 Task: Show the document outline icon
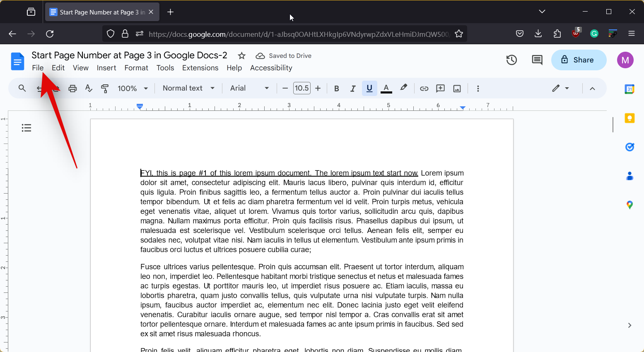[x=27, y=128]
